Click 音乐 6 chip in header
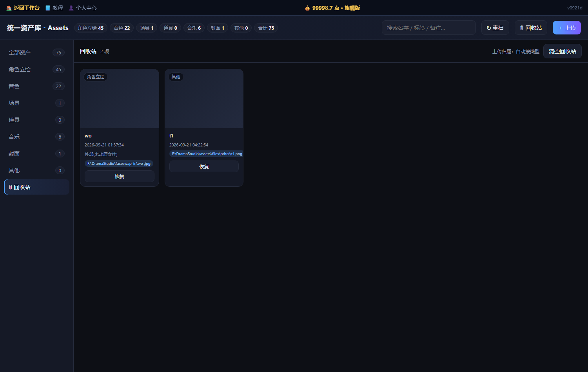Image resolution: width=588 pixels, height=372 pixels. coord(194,28)
